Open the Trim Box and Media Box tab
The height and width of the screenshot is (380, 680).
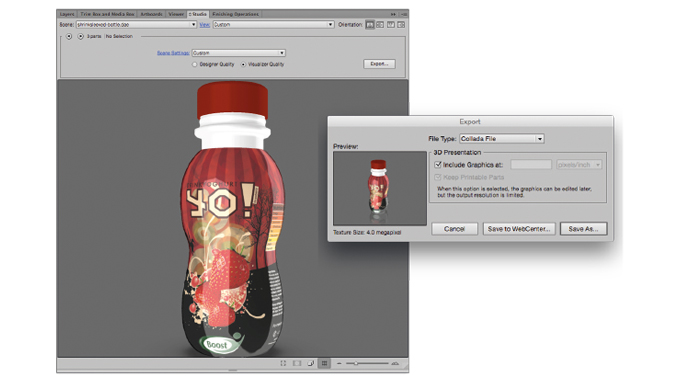tap(107, 14)
